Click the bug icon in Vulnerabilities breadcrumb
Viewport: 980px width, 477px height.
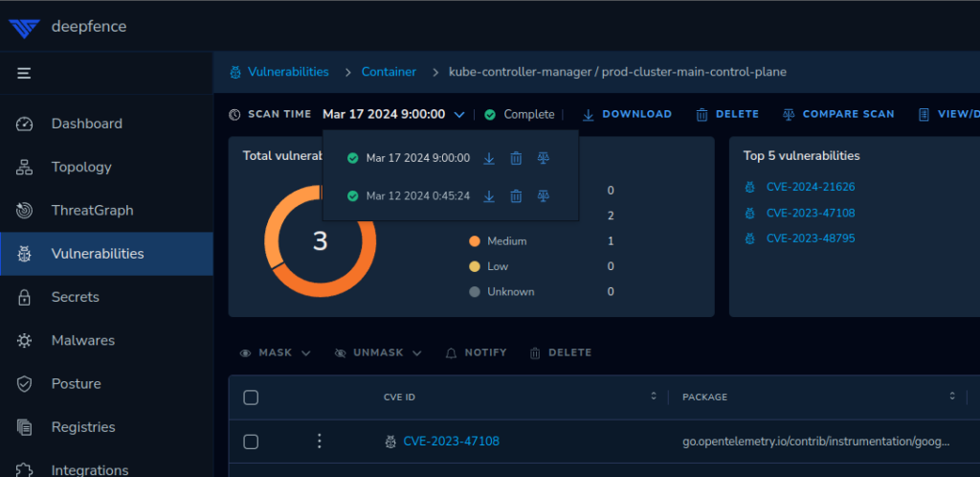click(235, 73)
